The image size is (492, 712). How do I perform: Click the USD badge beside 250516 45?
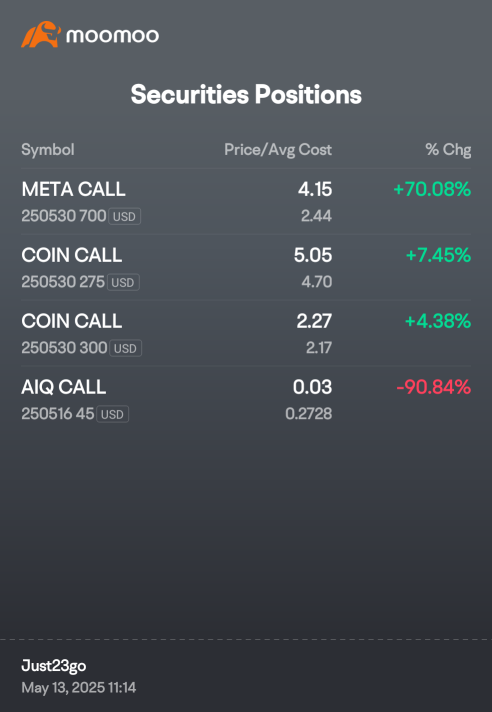click(x=113, y=414)
